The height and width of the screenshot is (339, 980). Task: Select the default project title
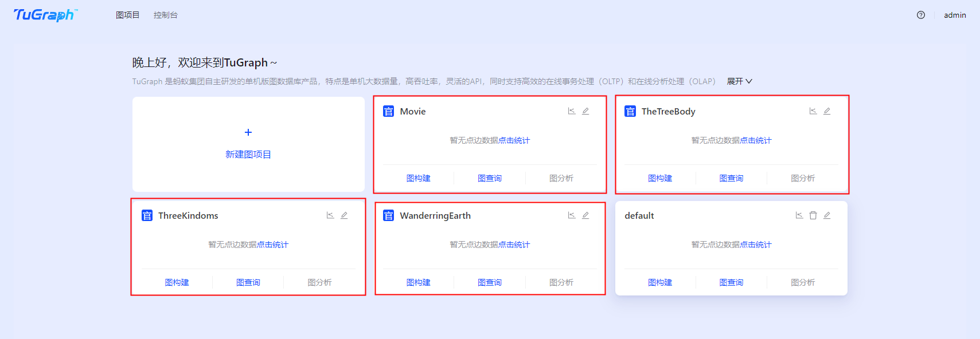click(639, 215)
